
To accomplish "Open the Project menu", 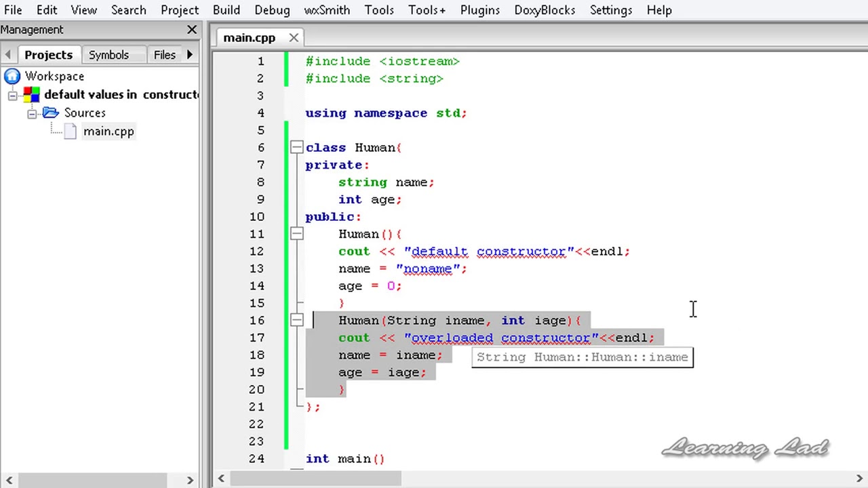I will click(180, 10).
